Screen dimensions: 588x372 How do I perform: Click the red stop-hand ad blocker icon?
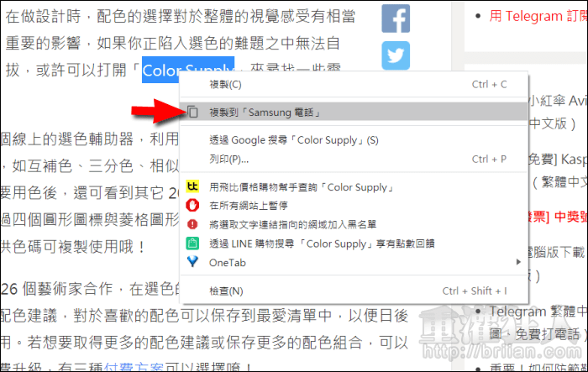point(192,205)
